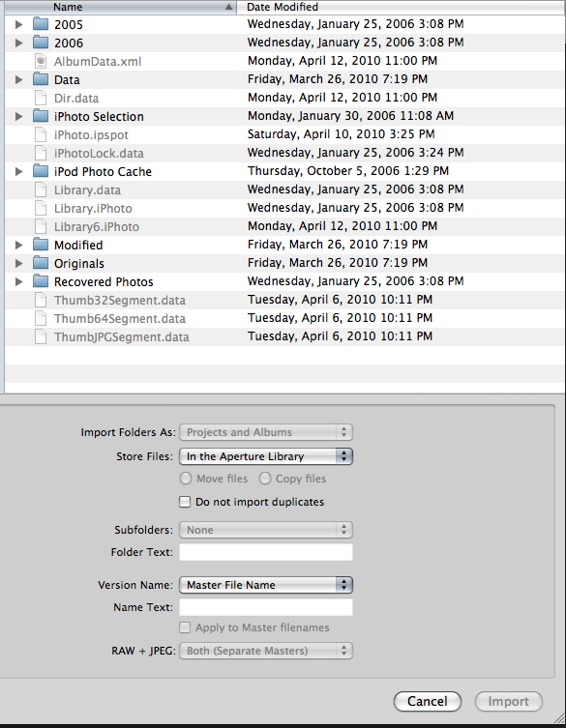Click the iPhoto.ipspot file icon
The height and width of the screenshot is (728, 566).
coord(41,134)
